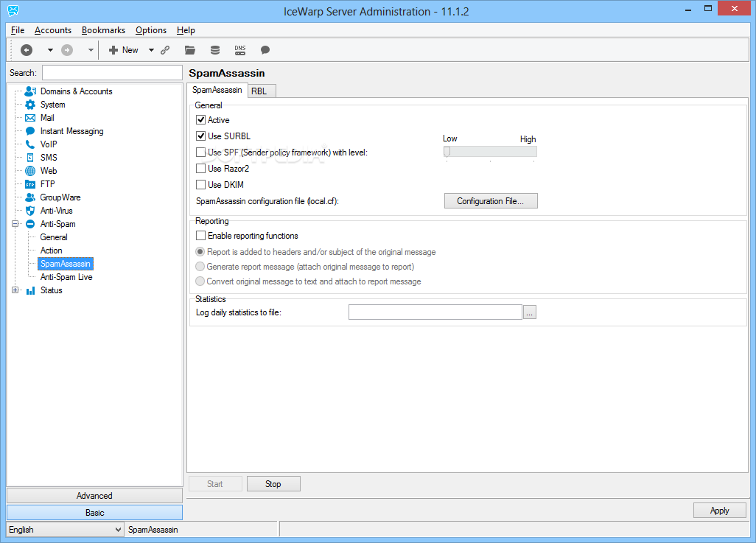Open the Forward history dropdown arrow
This screenshot has width=756, height=543.
click(x=91, y=50)
